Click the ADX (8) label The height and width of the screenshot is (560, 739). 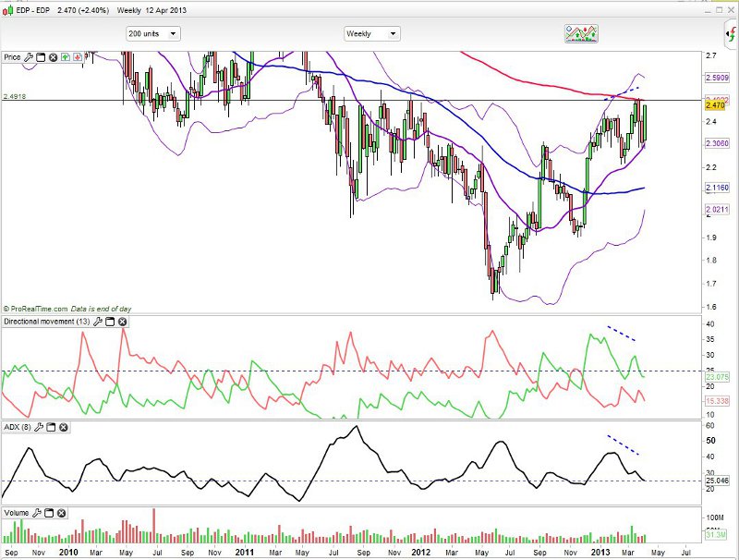(18, 427)
